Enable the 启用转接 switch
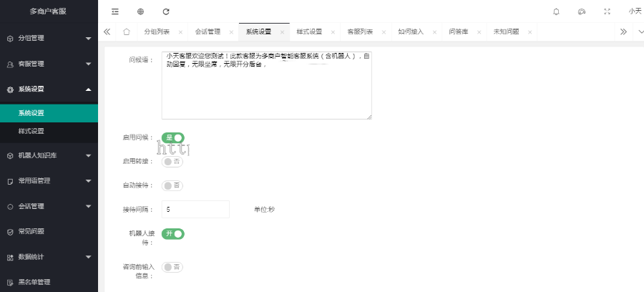 pos(172,162)
